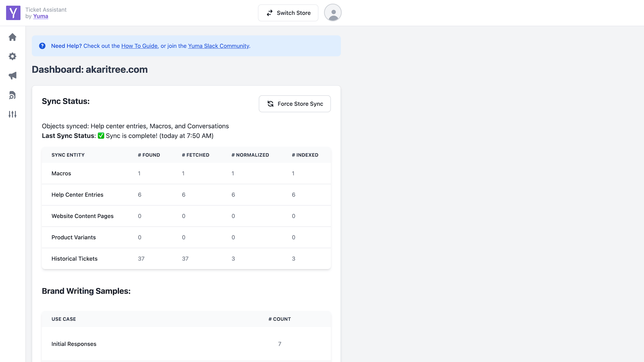Viewport: 644px width, 362px height.
Task: Click the Use Case column header
Action: [x=64, y=319]
